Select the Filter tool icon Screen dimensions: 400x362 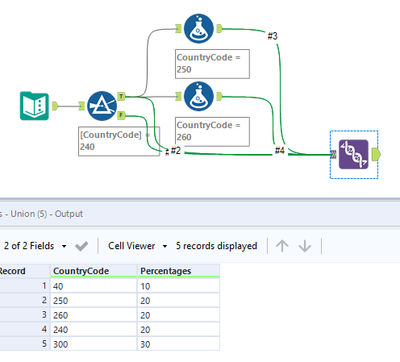(x=102, y=106)
